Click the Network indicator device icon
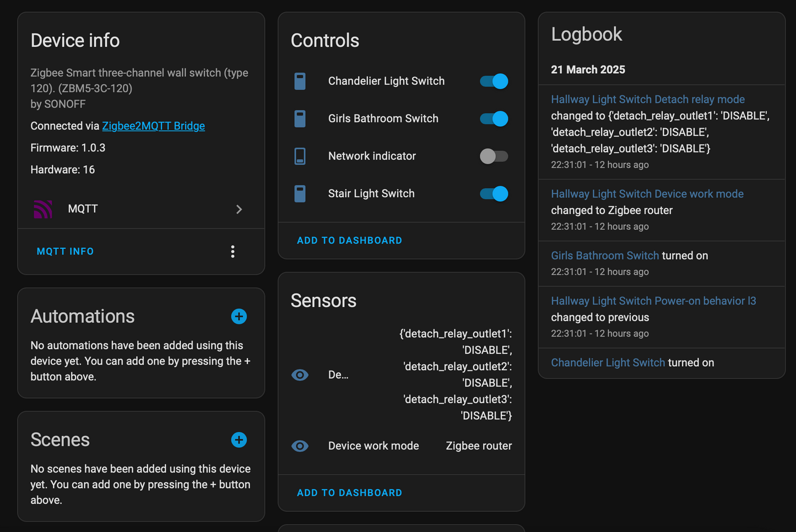The height and width of the screenshot is (532, 796). click(300, 156)
